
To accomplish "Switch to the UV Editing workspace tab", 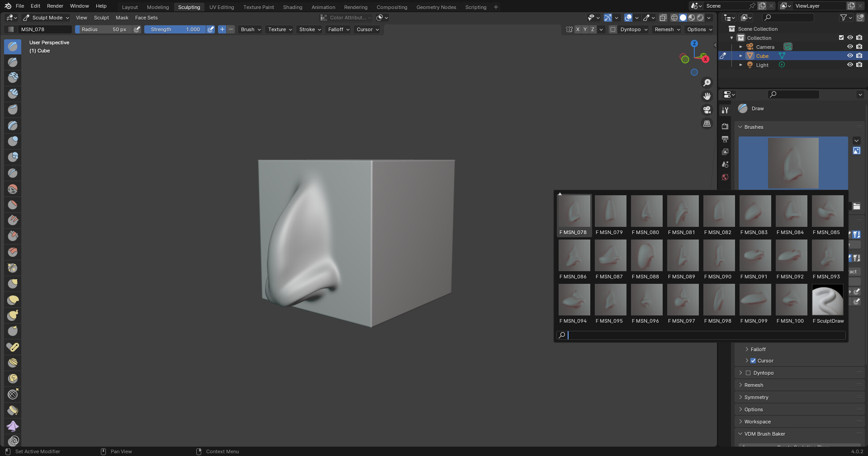I will coord(221,7).
